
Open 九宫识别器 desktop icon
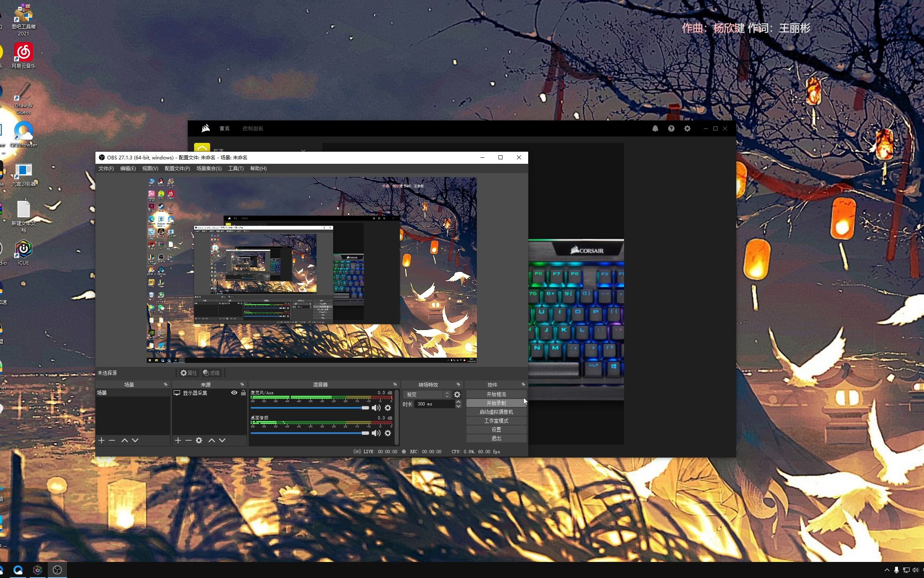point(24,175)
